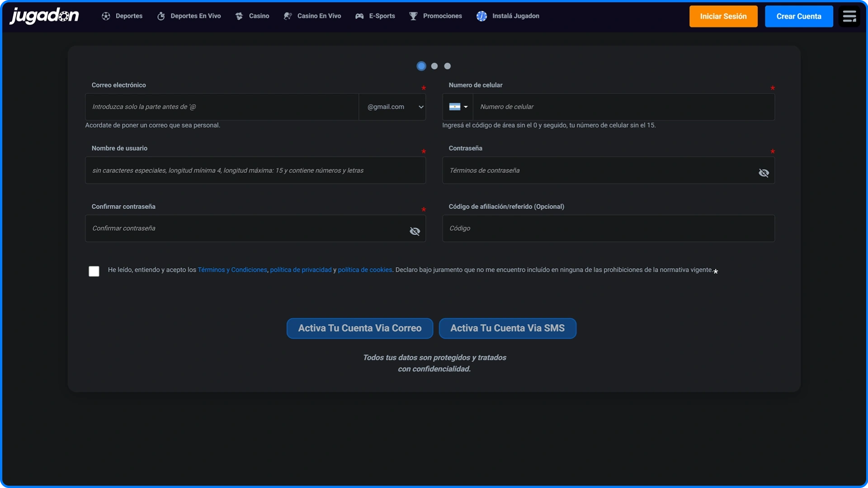Image resolution: width=868 pixels, height=488 pixels.
Task: Click the Crear Cuenta button
Action: tap(799, 16)
